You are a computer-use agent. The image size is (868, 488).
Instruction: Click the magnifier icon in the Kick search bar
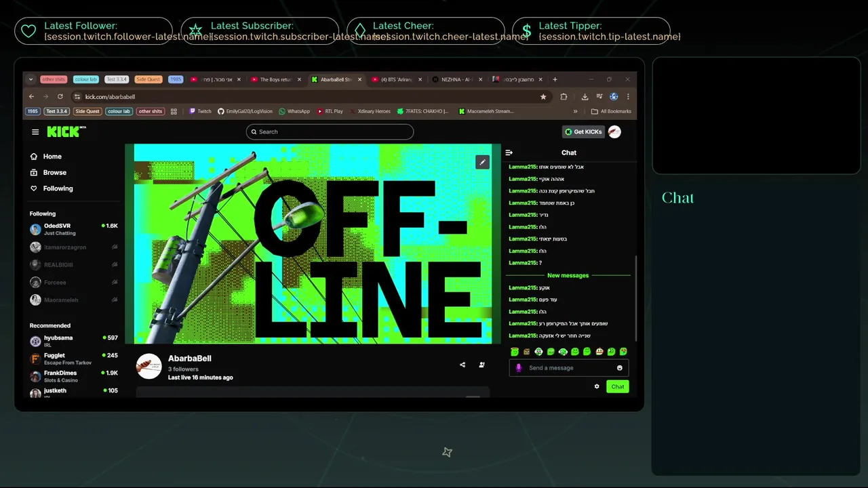[x=254, y=131]
